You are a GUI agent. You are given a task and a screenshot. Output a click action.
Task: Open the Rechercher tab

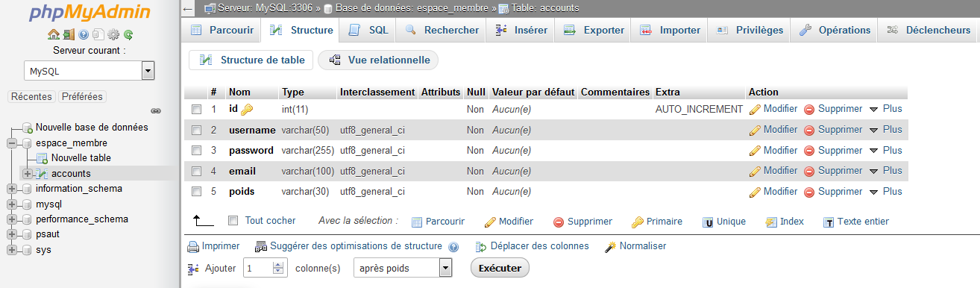442,31
